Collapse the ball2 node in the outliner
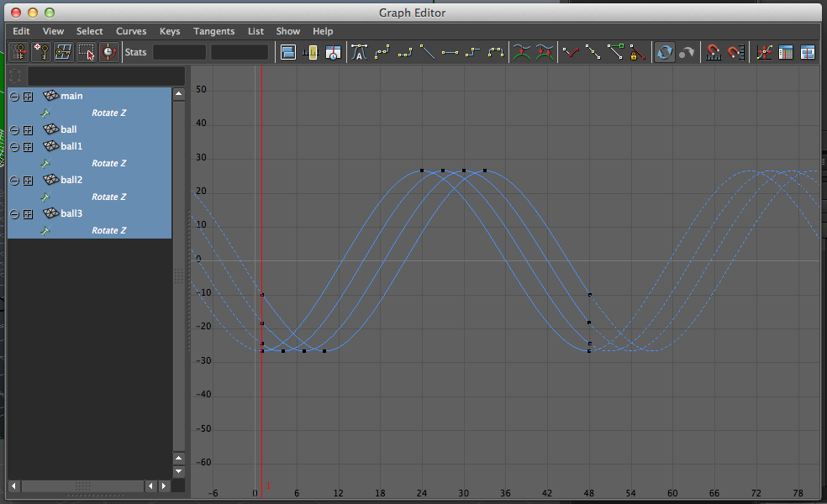Image resolution: width=827 pixels, height=504 pixels. pos(13,180)
